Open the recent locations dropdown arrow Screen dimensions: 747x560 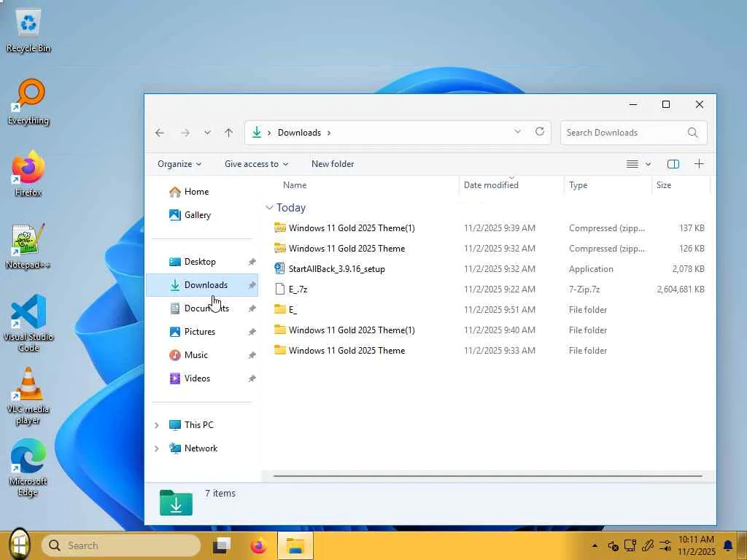click(207, 133)
